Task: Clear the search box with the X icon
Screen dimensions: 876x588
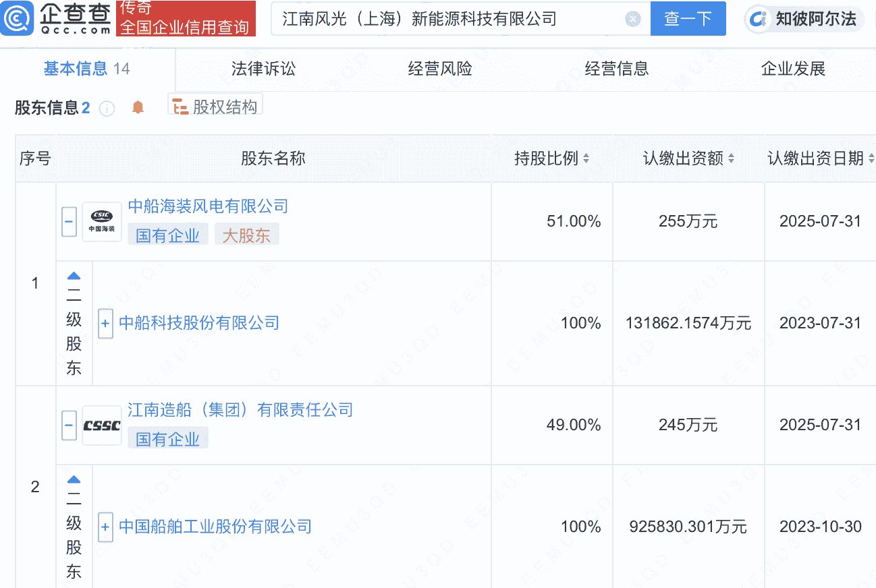Action: (x=632, y=19)
